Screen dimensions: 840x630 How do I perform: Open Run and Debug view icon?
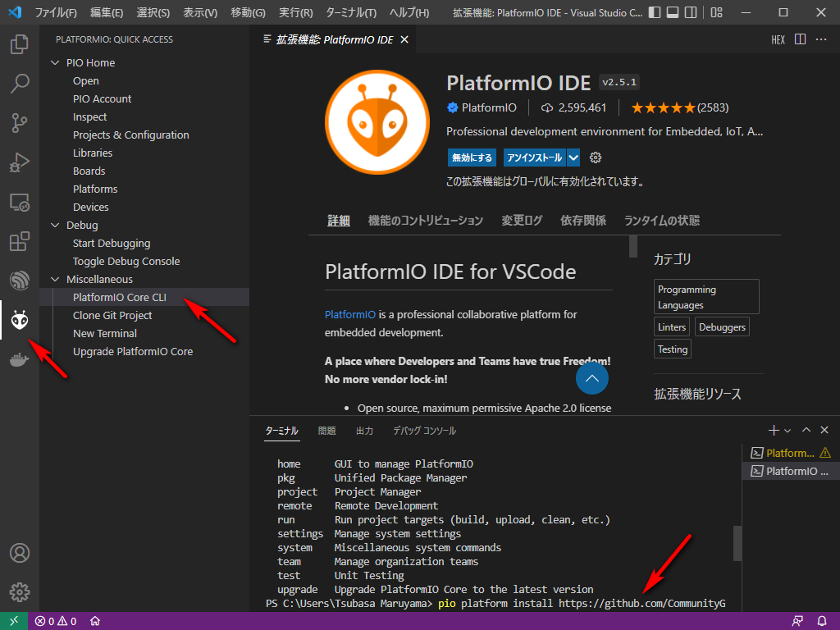coord(20,162)
